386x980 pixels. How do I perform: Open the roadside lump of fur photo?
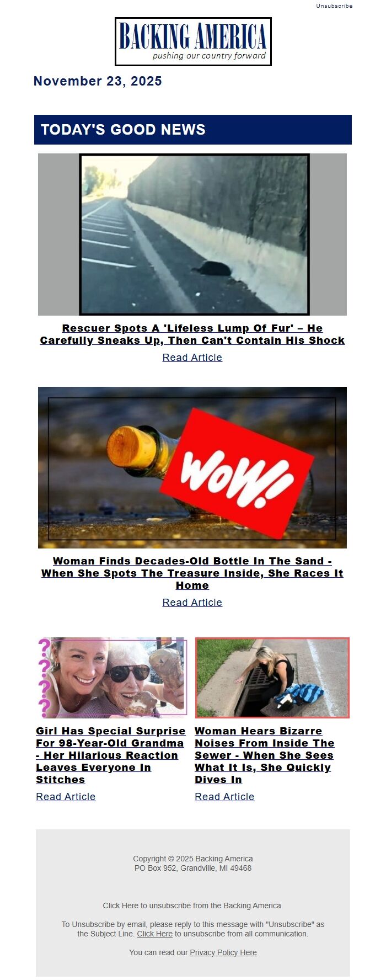192,235
